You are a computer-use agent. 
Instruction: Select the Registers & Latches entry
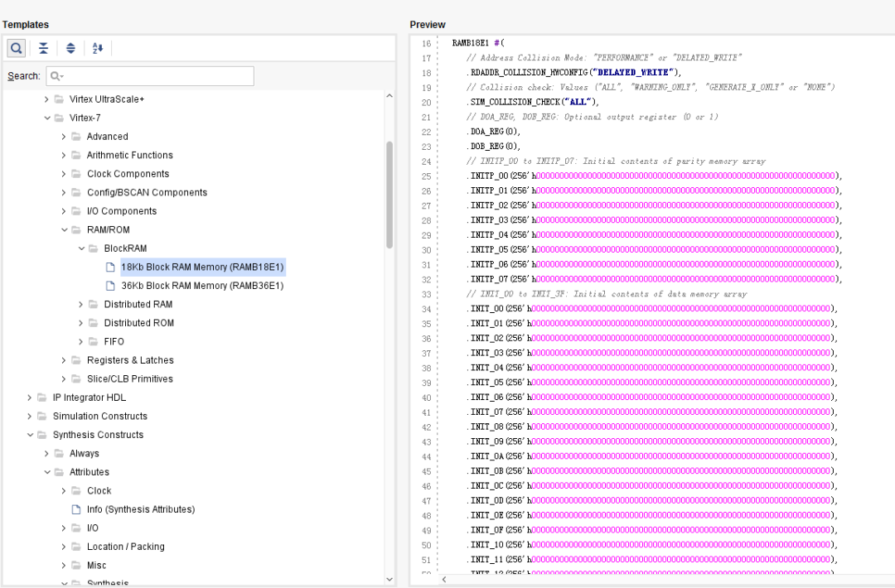tap(129, 359)
